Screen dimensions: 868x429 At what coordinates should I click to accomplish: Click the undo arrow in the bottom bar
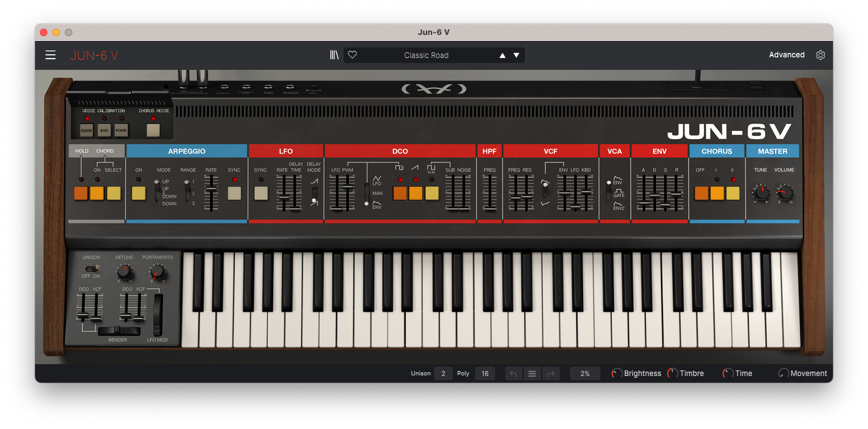pos(513,374)
